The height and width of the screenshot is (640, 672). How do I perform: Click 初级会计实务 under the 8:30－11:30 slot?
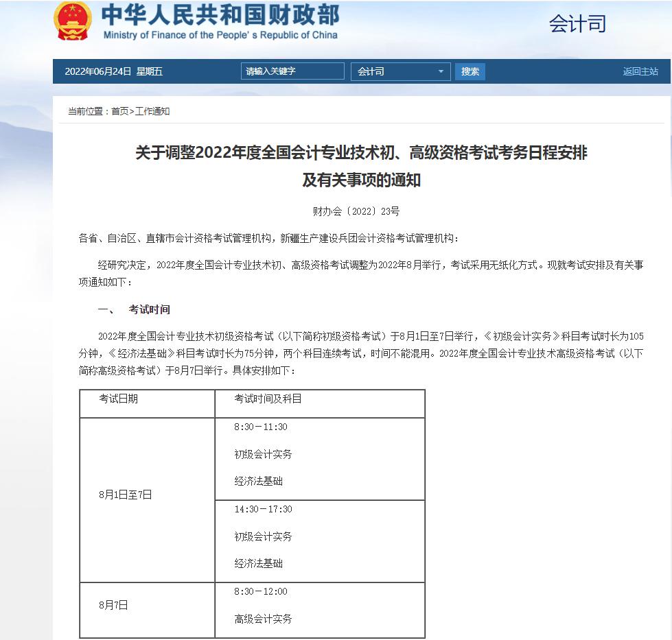(x=263, y=454)
